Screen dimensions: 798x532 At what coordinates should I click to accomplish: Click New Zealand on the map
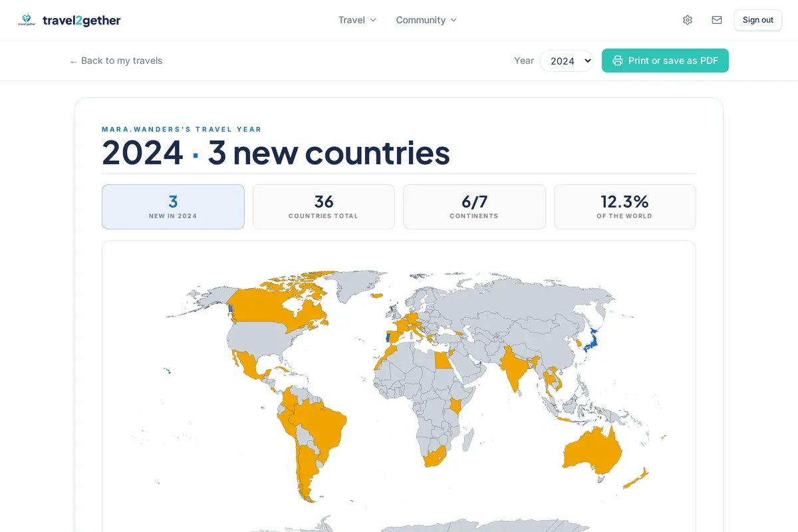pyautogui.click(x=637, y=479)
